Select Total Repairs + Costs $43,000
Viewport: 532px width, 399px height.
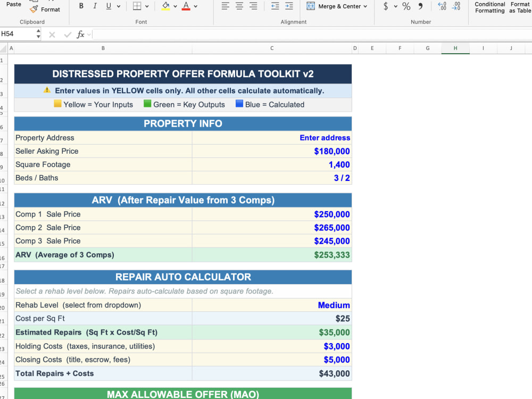(x=272, y=373)
